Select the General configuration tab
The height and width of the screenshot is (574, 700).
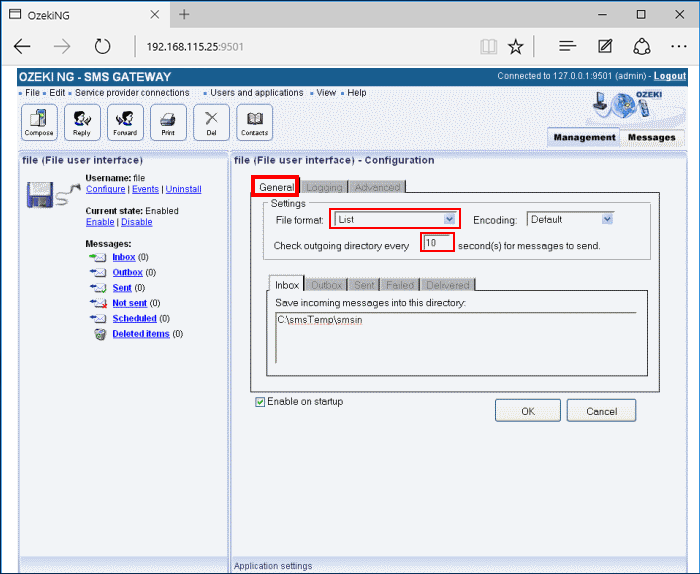[x=277, y=187]
